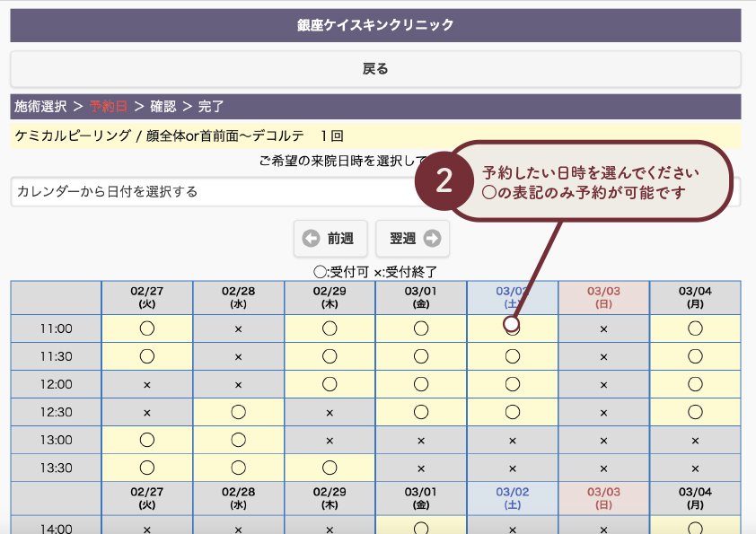Select the 13:30 slot on 02/29
The height and width of the screenshot is (534, 756).
(330, 468)
